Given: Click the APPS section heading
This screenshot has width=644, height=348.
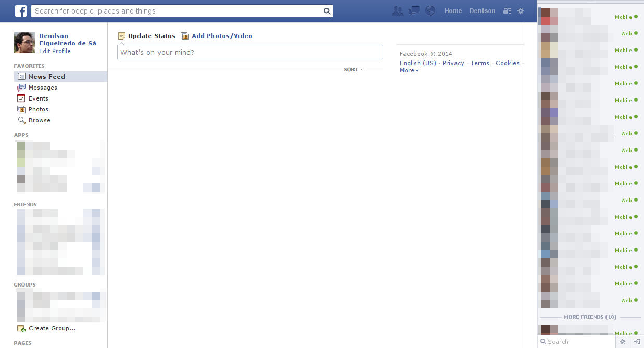Looking at the screenshot, I should click(x=21, y=135).
